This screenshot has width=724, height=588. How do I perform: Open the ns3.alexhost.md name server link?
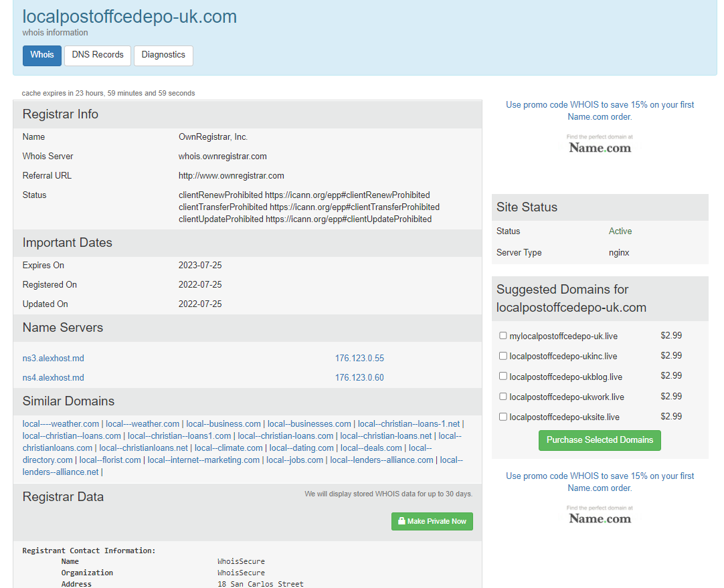click(53, 358)
